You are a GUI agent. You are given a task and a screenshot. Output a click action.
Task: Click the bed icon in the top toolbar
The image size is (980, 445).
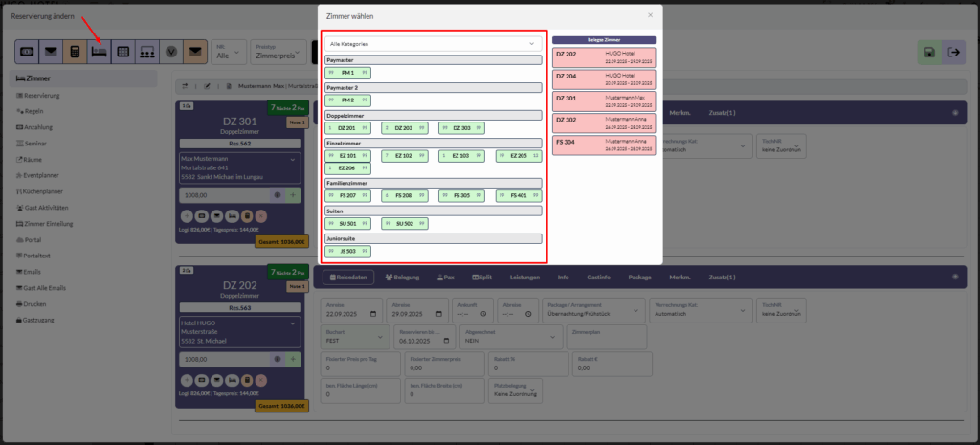coord(99,52)
